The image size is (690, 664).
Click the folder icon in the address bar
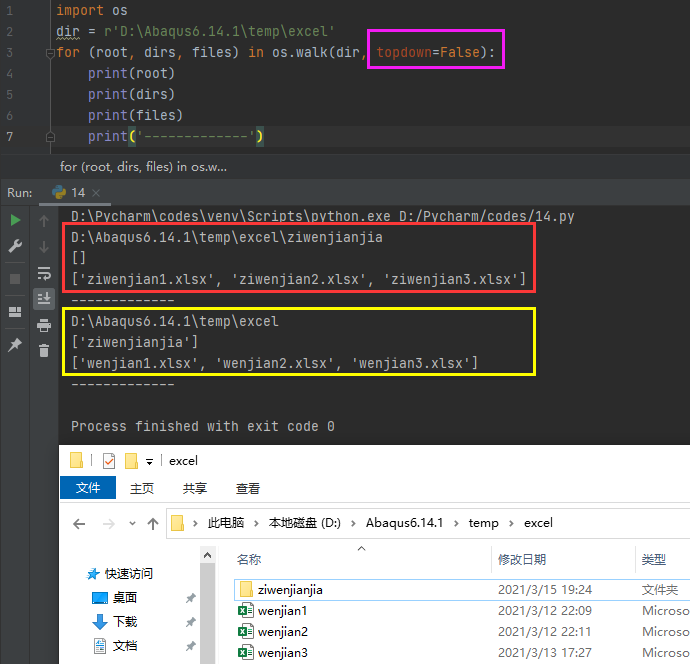point(177,523)
